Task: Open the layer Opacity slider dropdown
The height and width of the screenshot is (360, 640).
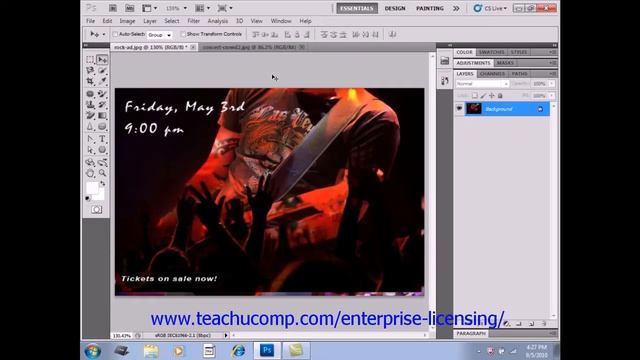Action: coord(551,84)
